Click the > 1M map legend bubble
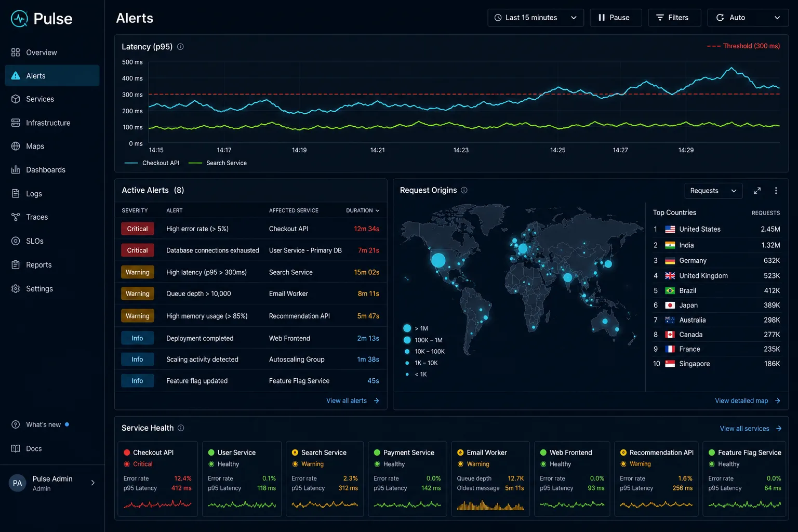Image resolution: width=798 pixels, height=532 pixels. [x=407, y=328]
